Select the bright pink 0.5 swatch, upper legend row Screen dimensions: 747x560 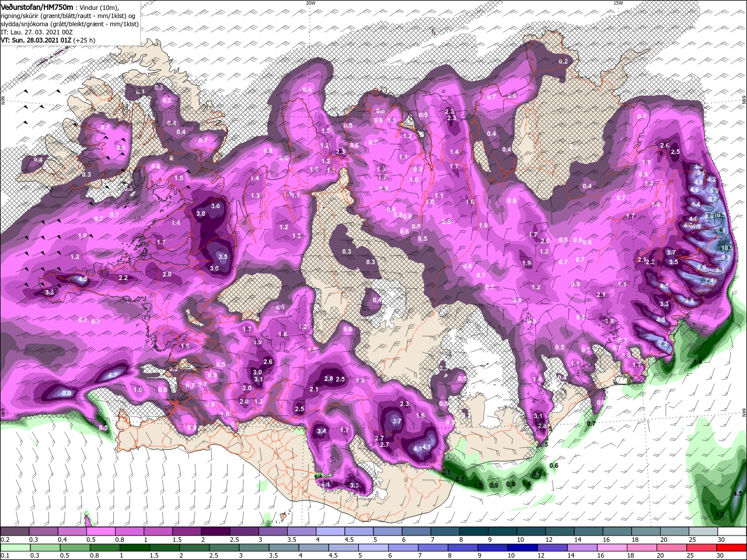tap(100, 531)
